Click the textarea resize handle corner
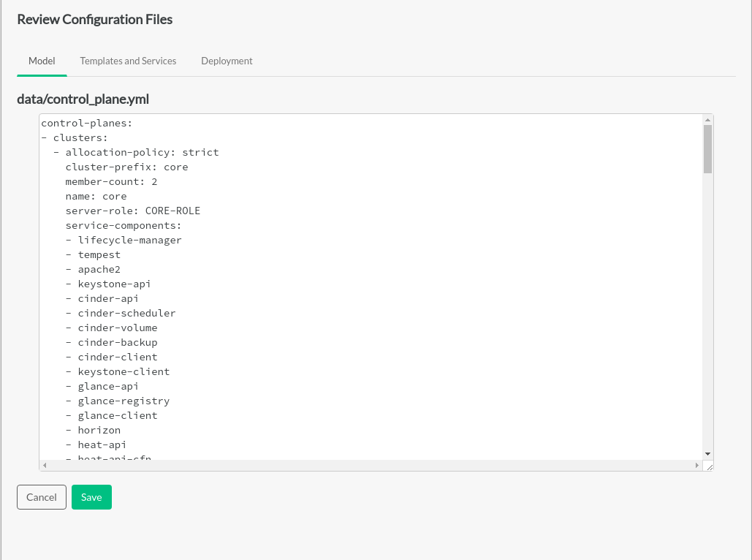Image resolution: width=752 pixels, height=560 pixels. [x=708, y=466]
